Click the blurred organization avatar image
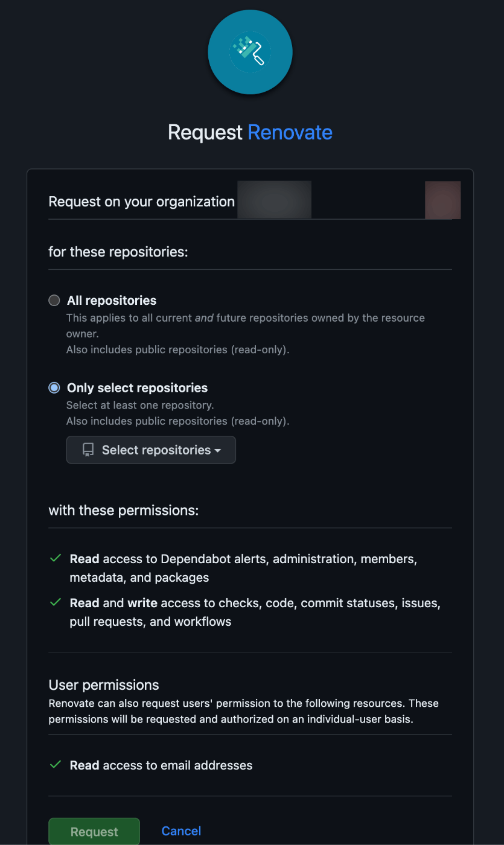 tap(443, 200)
